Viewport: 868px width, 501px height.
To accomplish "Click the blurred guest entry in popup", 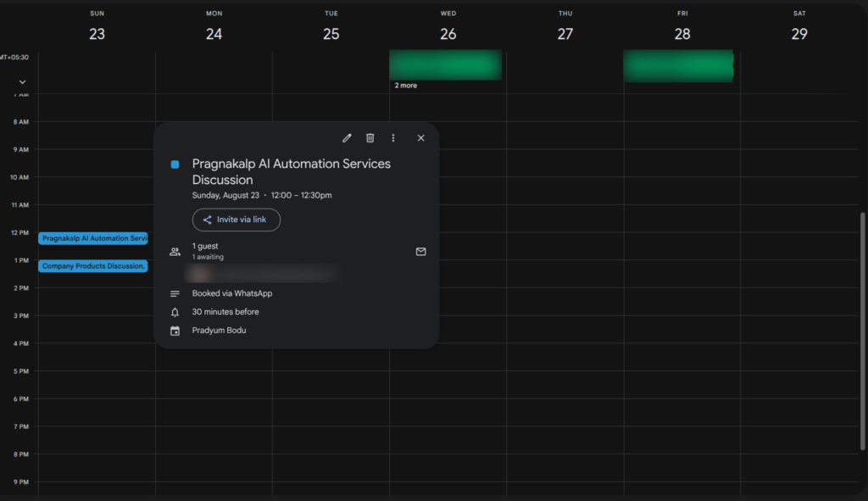I will (263, 274).
